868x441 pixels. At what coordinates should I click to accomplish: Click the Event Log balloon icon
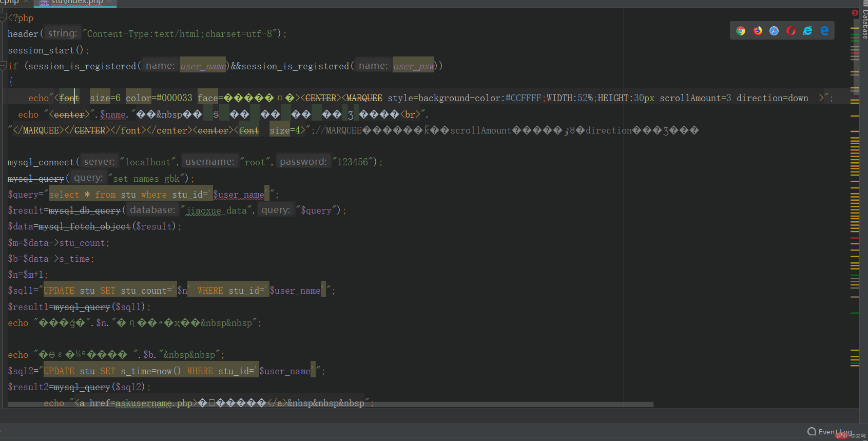coord(812,431)
